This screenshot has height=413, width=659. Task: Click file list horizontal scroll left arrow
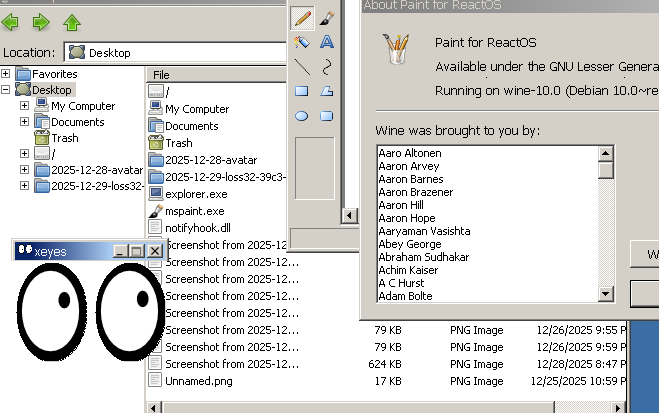154,408
